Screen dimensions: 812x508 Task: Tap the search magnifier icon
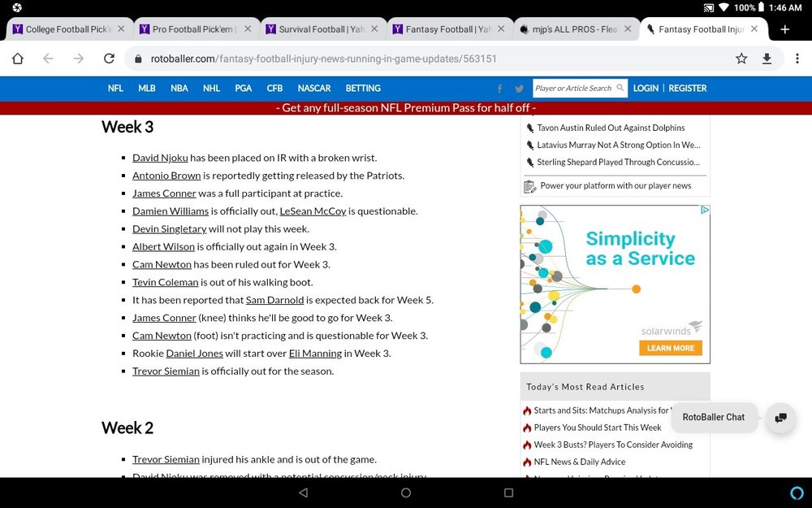[620, 88]
